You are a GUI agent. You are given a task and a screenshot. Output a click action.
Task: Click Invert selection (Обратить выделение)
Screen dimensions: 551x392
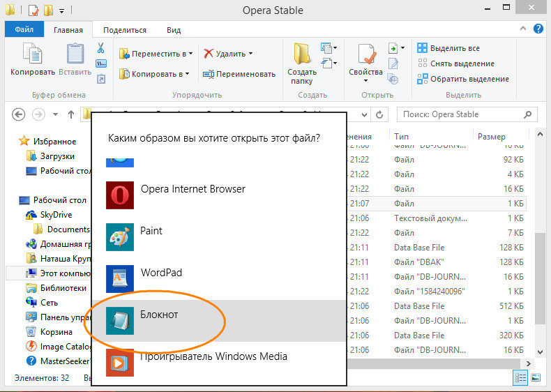click(x=463, y=79)
